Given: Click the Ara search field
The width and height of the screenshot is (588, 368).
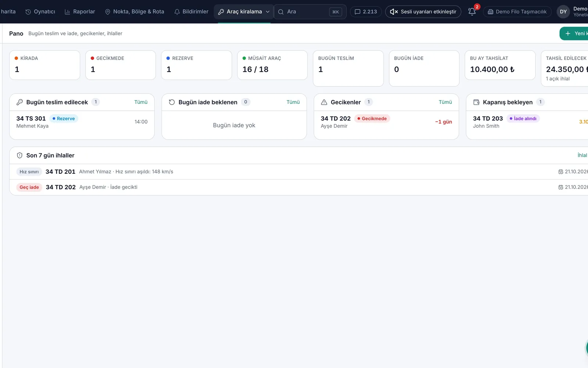Looking at the screenshot, I should click(310, 12).
